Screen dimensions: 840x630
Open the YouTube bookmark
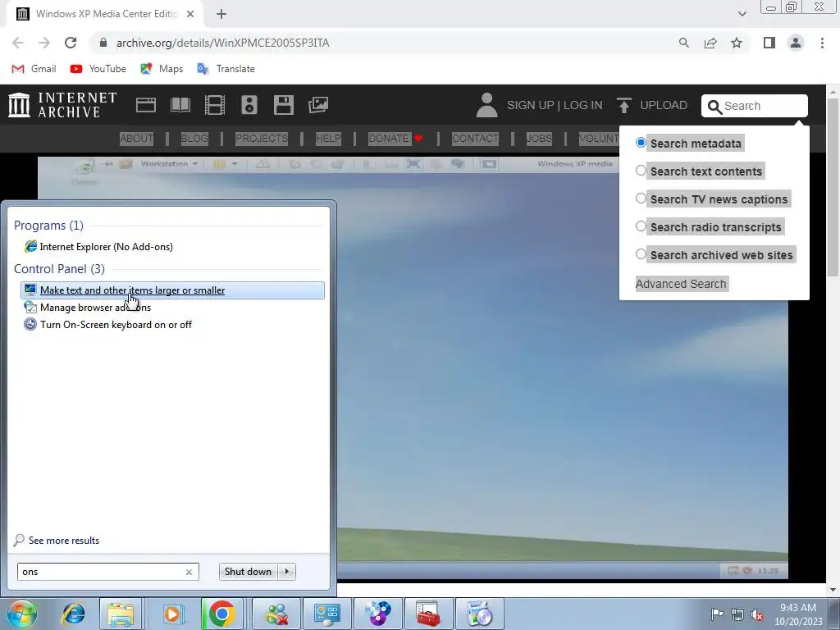tap(98, 69)
